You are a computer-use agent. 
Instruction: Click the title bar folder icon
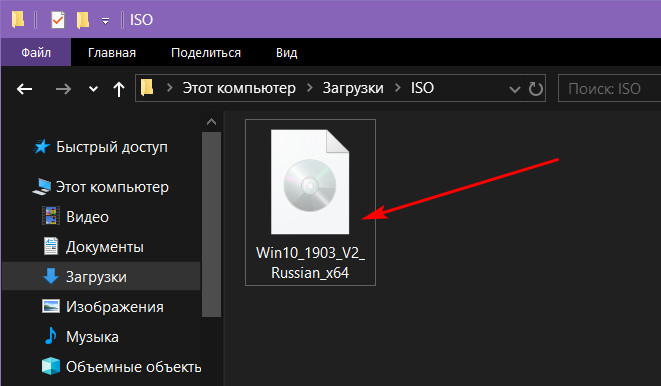point(18,19)
